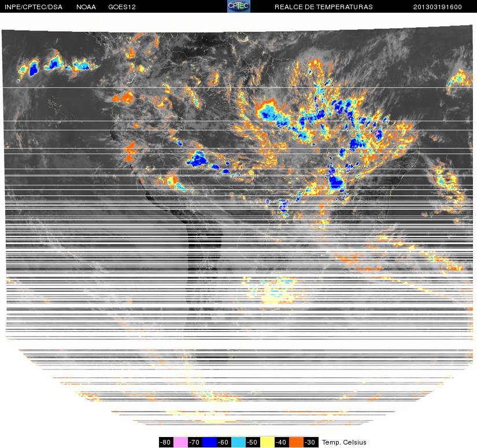Click the -80 legend value
The height and width of the screenshot is (448, 477).
coord(166,442)
